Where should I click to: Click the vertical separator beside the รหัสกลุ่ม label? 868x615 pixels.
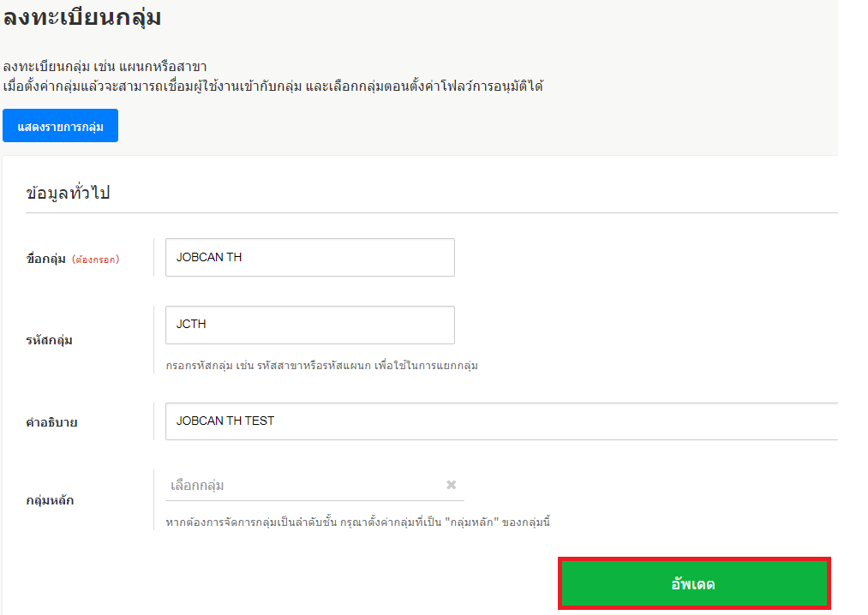(154, 339)
